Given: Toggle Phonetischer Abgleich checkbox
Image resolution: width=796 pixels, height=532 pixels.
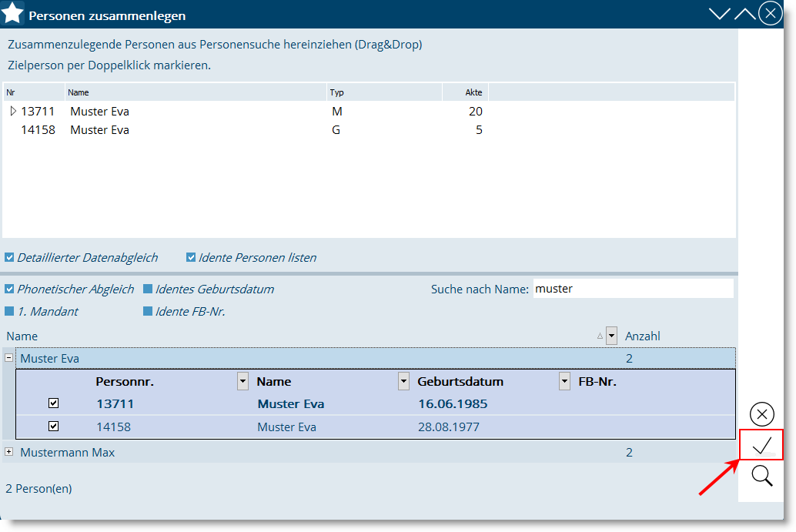Looking at the screenshot, I should point(9,289).
